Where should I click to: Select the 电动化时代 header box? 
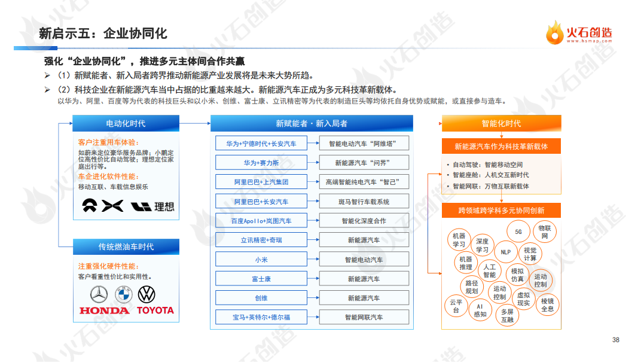pyautogui.click(x=126, y=123)
